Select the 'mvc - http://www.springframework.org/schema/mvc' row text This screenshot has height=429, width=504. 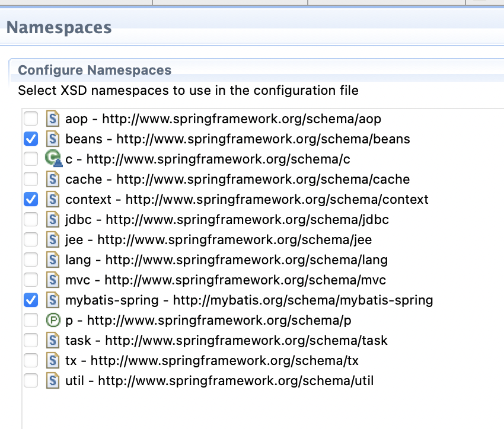(x=225, y=280)
